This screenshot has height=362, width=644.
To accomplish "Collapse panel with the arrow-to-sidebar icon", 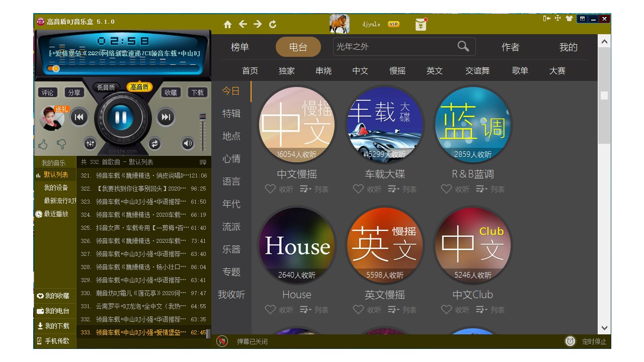I will click(x=547, y=19).
